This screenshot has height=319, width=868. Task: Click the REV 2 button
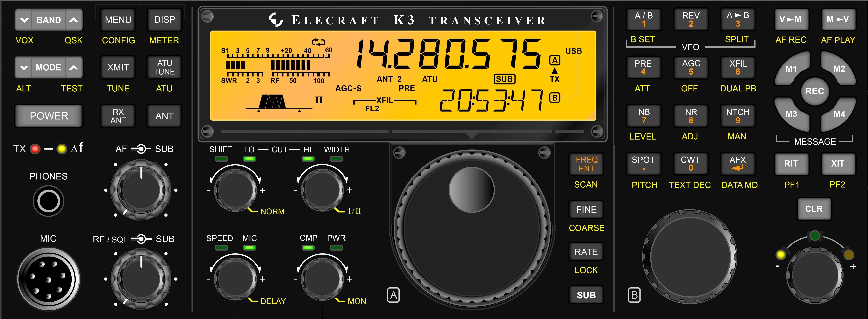click(691, 20)
